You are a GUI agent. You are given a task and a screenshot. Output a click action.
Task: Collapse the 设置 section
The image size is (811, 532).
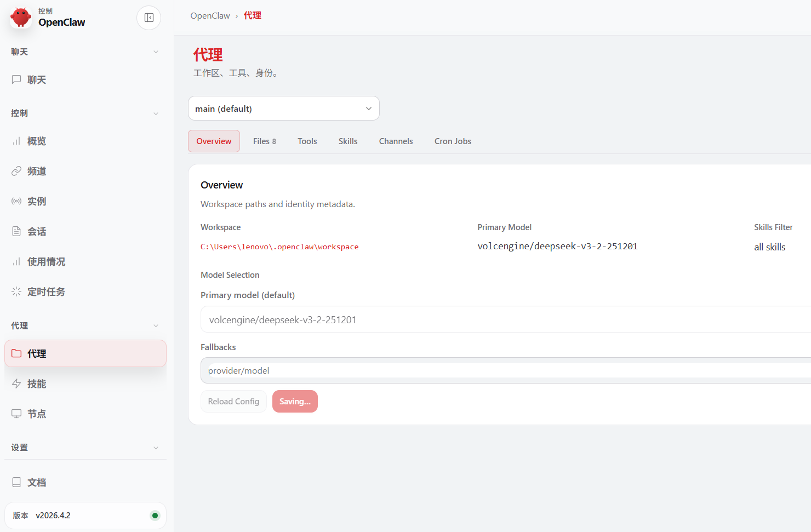click(x=156, y=448)
